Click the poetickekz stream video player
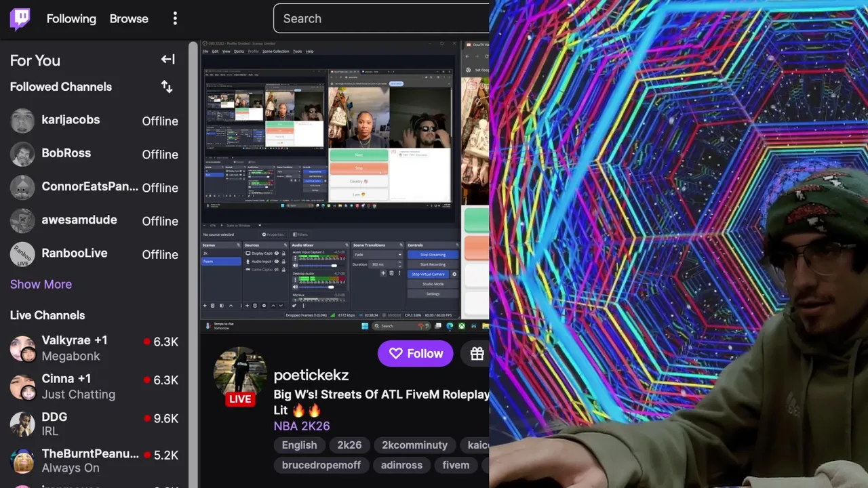Image resolution: width=868 pixels, height=488 pixels. (344, 186)
